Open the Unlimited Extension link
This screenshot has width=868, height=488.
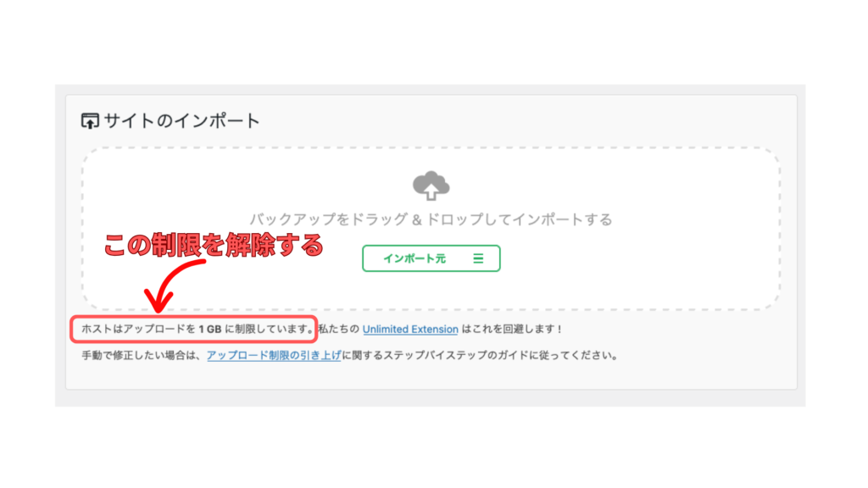click(410, 330)
